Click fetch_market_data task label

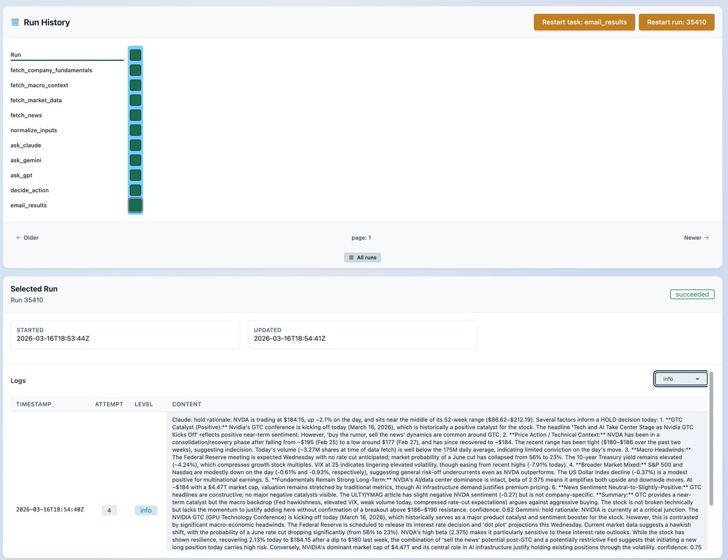[36, 100]
